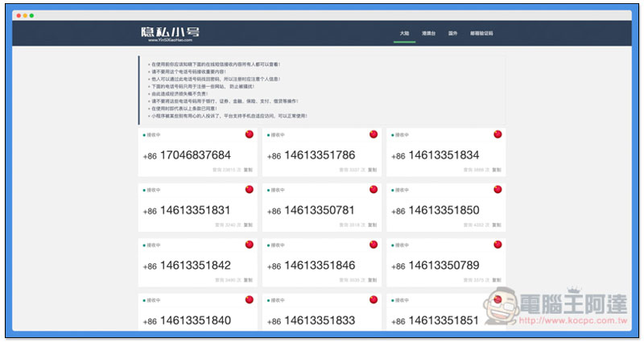Open phone number +86 14613350789
Image resolution: width=644 pixels, height=342 pixels.
(x=435, y=266)
